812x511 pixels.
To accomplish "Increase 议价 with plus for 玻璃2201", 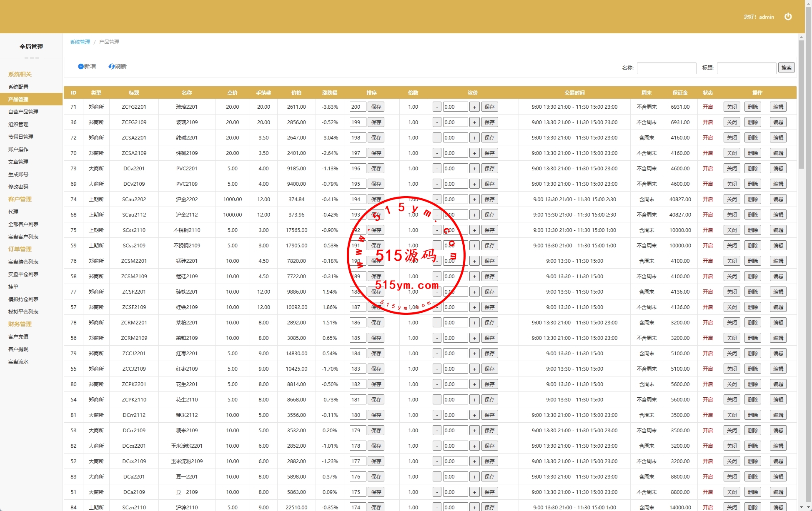I will point(474,107).
